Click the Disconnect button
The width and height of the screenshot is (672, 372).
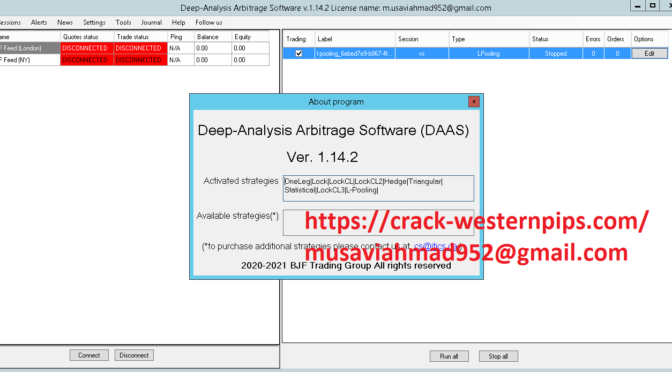(x=134, y=355)
